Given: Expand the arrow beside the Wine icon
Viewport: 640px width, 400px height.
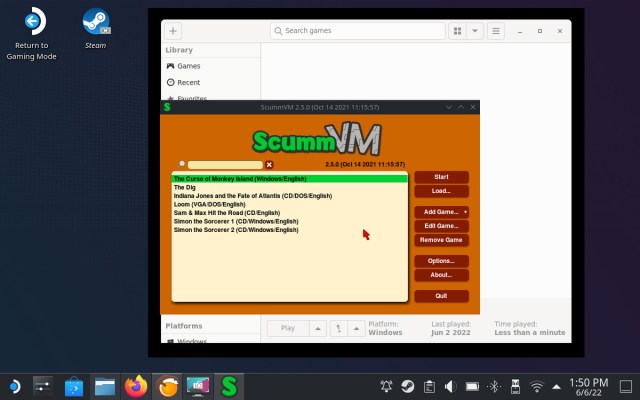Looking at the screenshot, I should tap(356, 329).
